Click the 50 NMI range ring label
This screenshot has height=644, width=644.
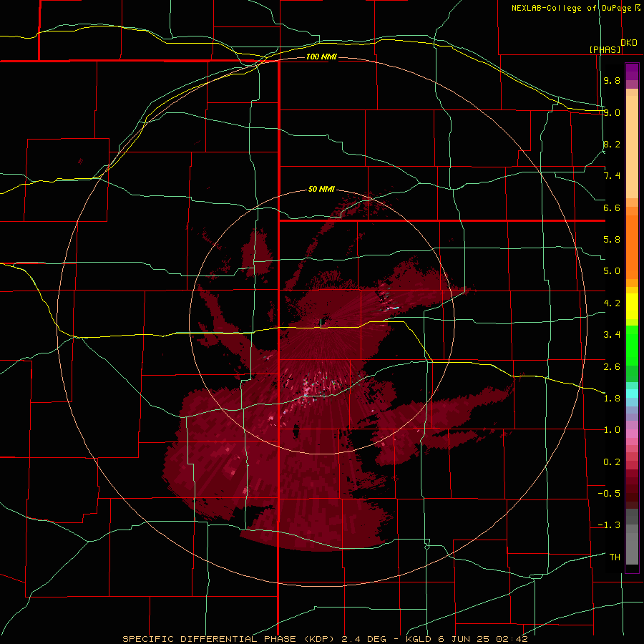click(x=321, y=190)
